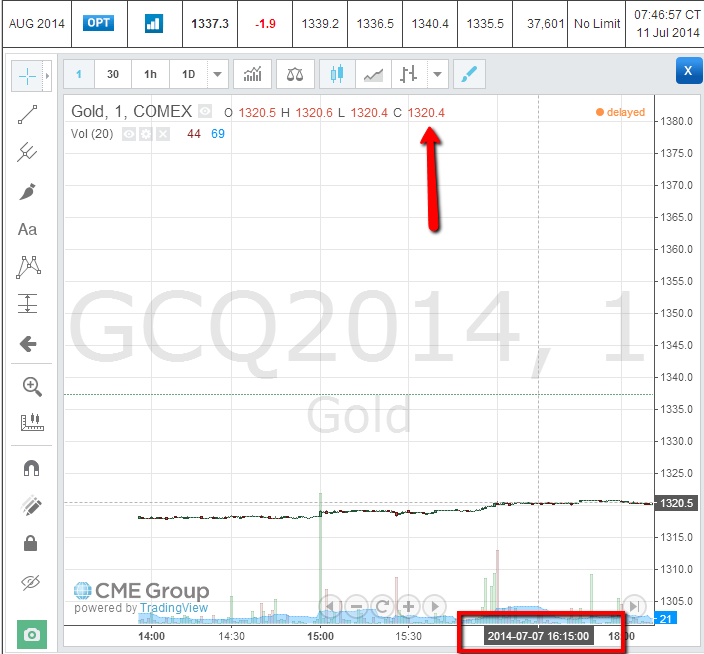Click the CME Group logo

pos(141,590)
